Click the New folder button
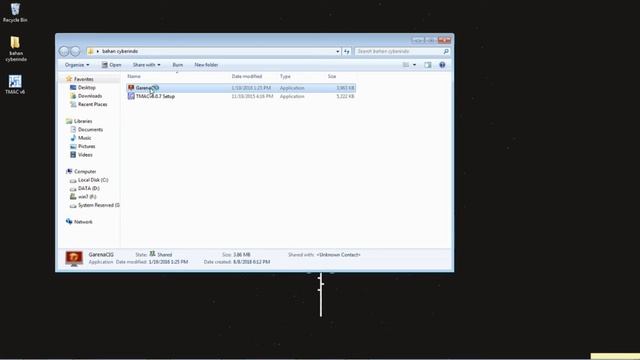 click(x=206, y=65)
